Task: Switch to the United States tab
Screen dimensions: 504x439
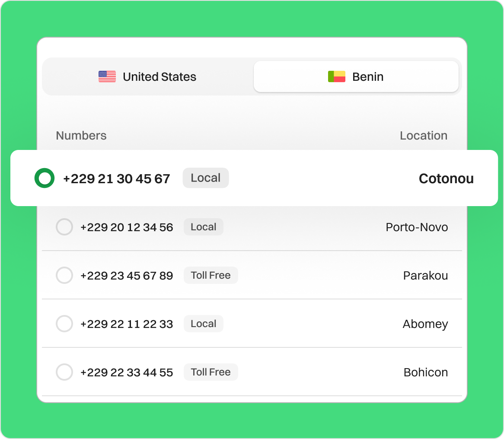Action: tap(147, 77)
